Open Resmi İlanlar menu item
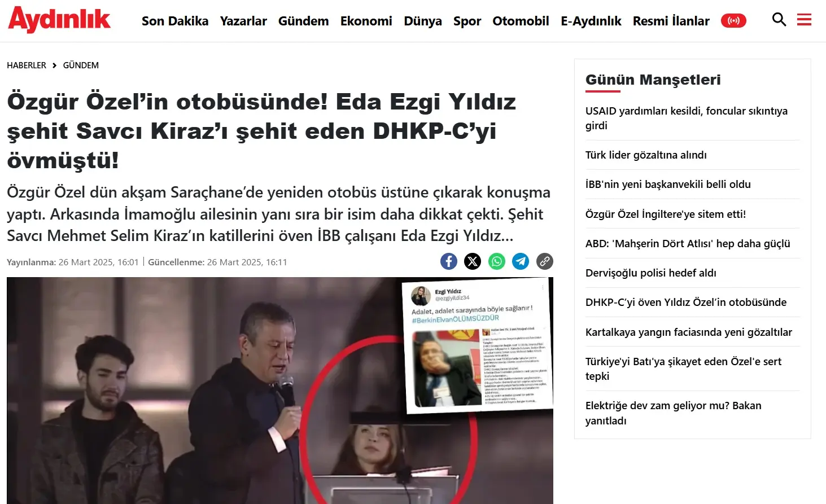Viewport: 826px width, 504px height. (x=671, y=21)
